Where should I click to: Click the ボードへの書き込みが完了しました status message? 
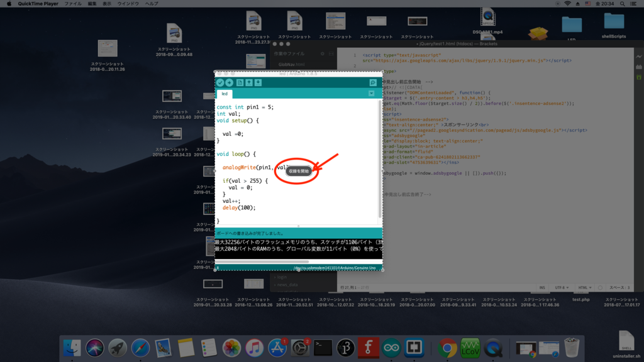250,233
